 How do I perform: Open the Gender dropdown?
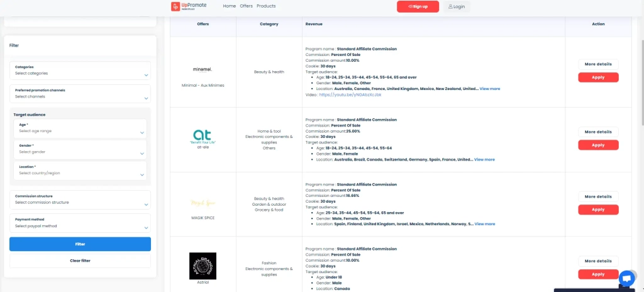(80, 149)
